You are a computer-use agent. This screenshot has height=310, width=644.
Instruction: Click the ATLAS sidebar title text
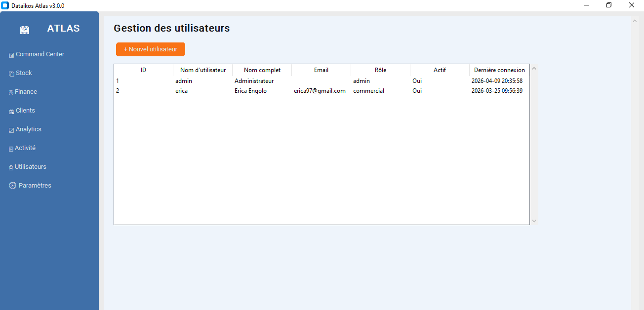pyautogui.click(x=63, y=28)
